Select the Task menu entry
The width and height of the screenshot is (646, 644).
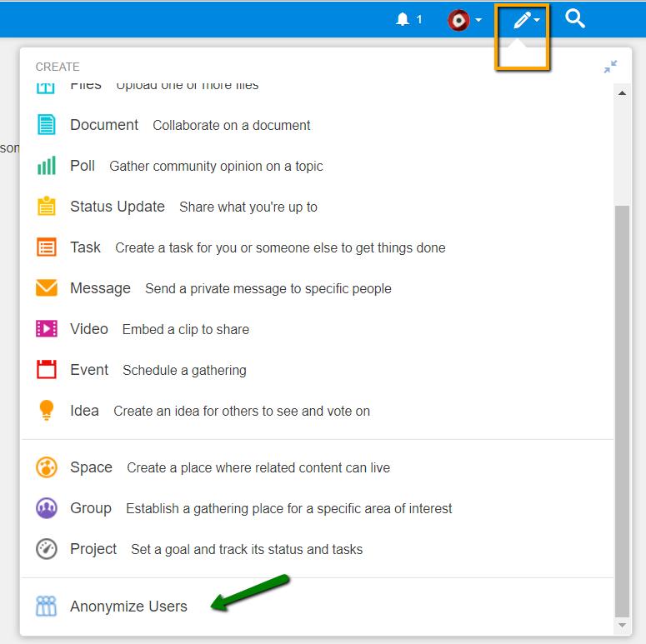point(85,247)
